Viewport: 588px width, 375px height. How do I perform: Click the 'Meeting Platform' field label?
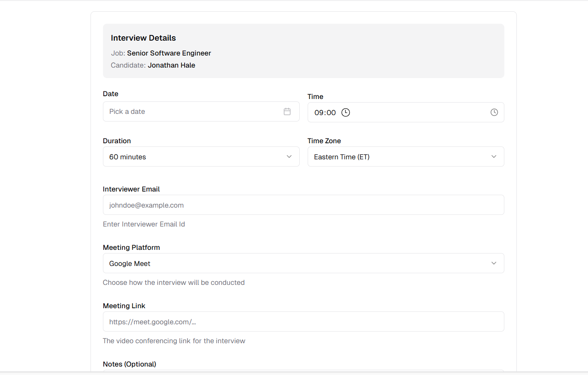pyautogui.click(x=131, y=247)
